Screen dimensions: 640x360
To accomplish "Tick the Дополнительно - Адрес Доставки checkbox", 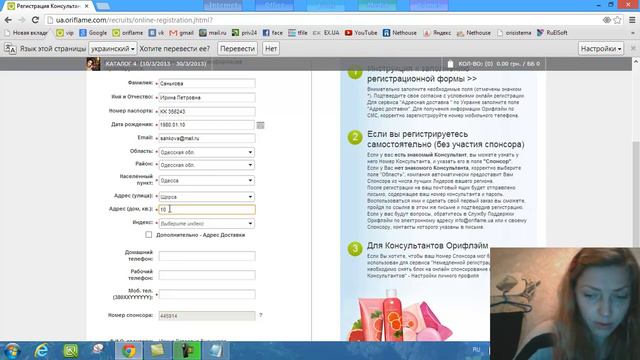I will click(149, 235).
